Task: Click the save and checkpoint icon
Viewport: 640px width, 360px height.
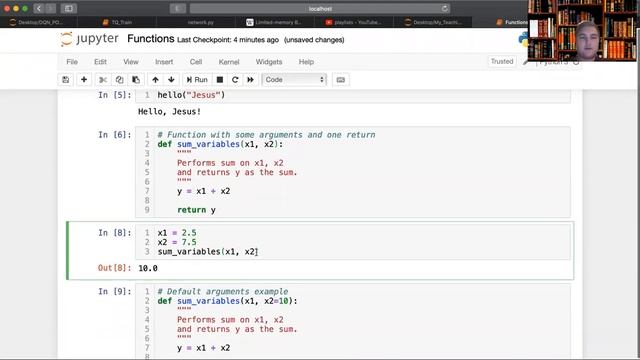Action: pos(66,80)
